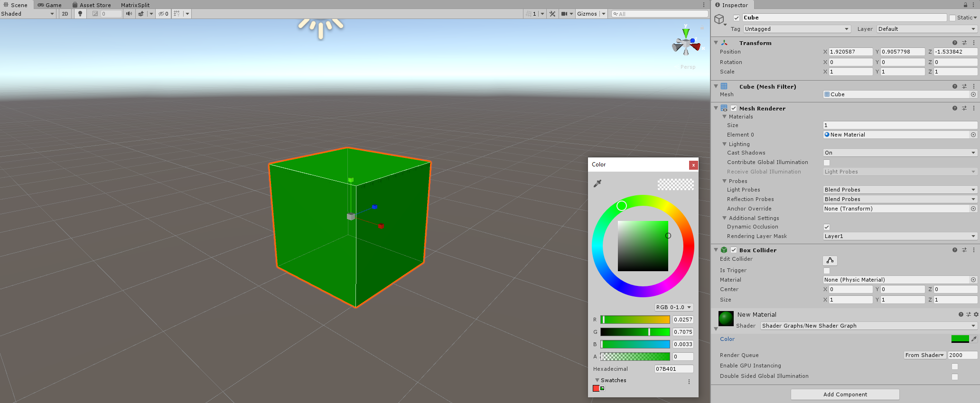Toggle scene lighting with the lightbulb icon
The height and width of the screenshot is (403, 980).
(x=80, y=14)
